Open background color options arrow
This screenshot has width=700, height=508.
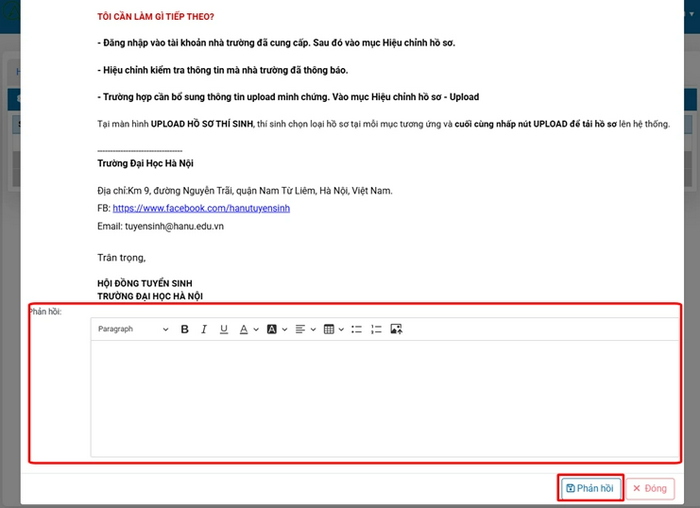point(284,329)
